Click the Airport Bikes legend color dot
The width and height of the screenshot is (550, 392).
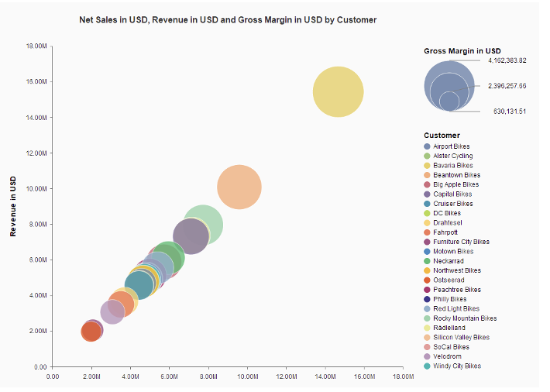coord(427,146)
